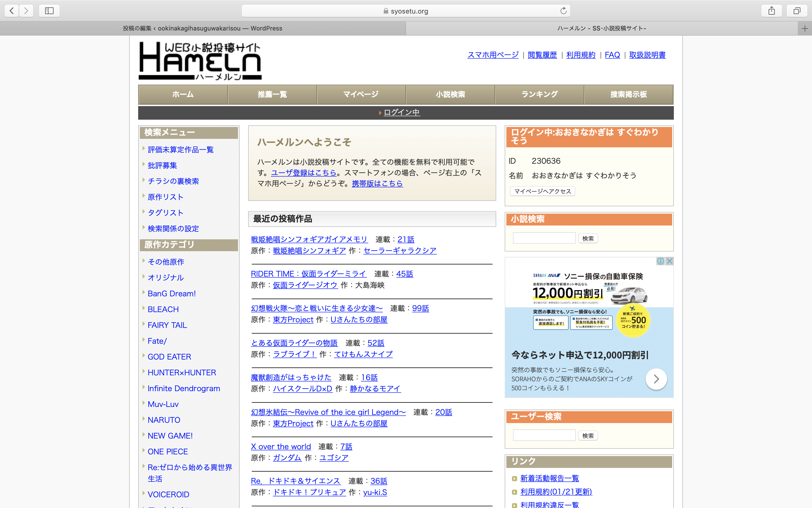
Task: Open 新着活動報告一覧 link
Action: [550, 478]
